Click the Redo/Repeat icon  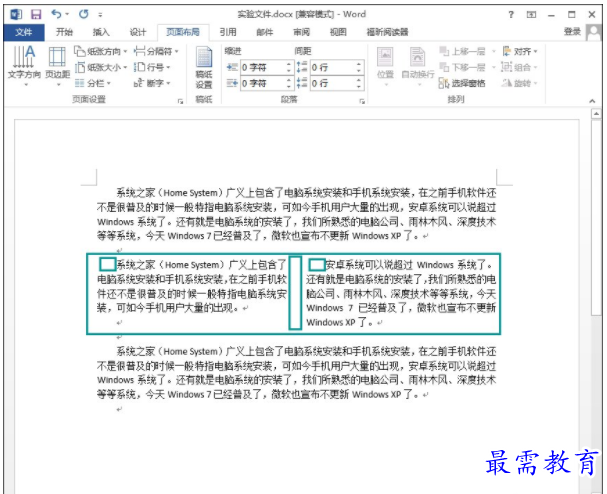click(x=83, y=14)
